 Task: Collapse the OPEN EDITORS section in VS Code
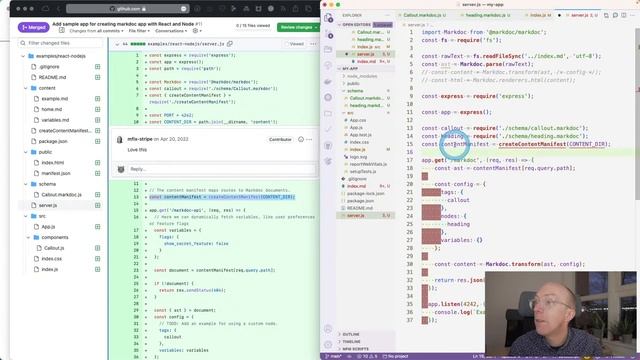(356, 24)
